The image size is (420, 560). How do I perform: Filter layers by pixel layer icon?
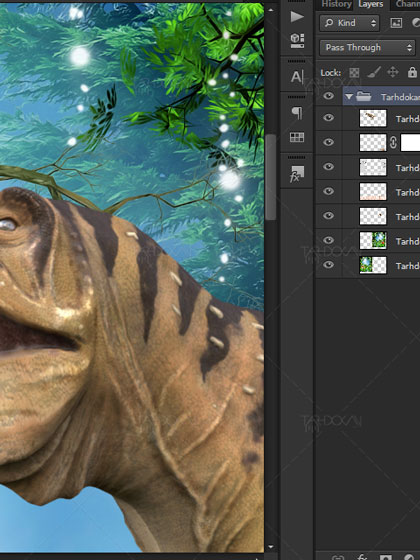tap(396, 23)
